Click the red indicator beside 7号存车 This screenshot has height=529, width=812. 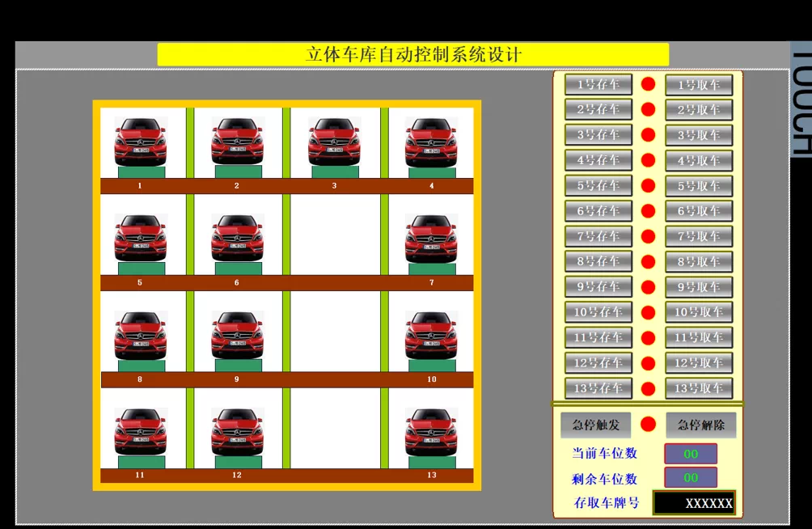coord(649,236)
